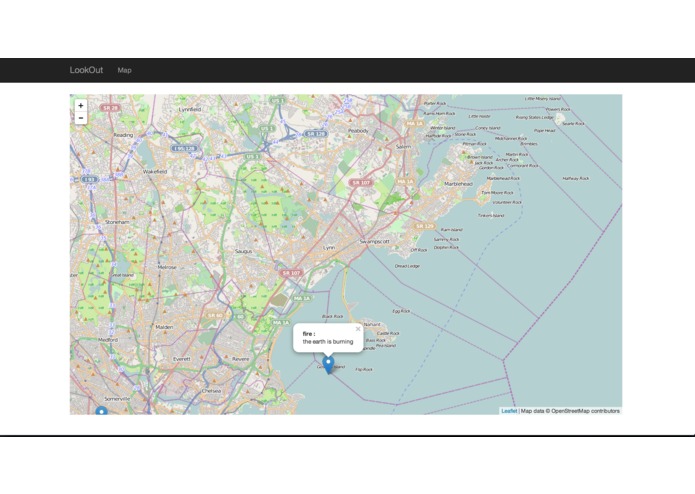Click the blue marker below the fire popup
Viewport: 695px width, 494px height.
pyautogui.click(x=328, y=365)
